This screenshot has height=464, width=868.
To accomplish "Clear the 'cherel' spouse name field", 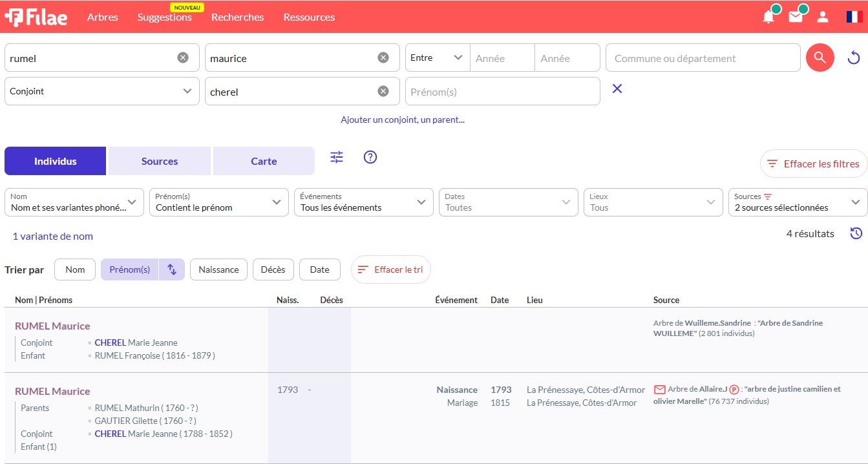I will click(x=383, y=91).
